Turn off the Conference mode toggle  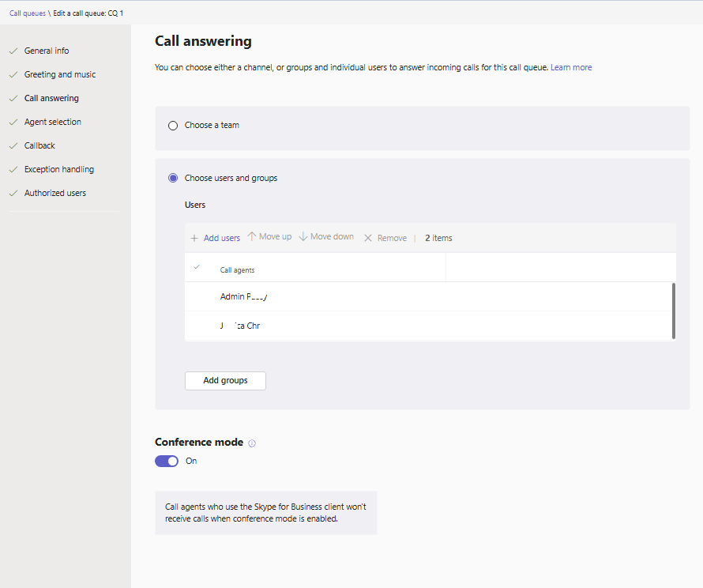[x=167, y=461]
